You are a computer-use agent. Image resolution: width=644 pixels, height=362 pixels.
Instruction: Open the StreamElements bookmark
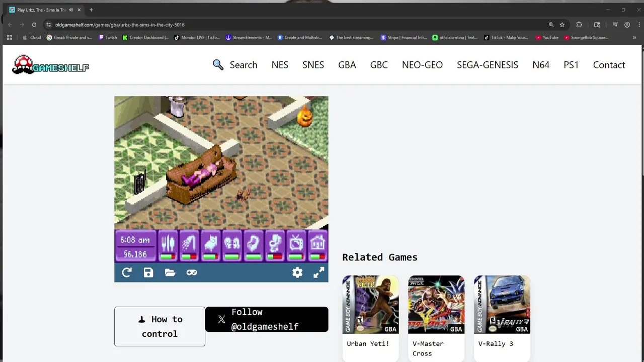click(x=249, y=38)
